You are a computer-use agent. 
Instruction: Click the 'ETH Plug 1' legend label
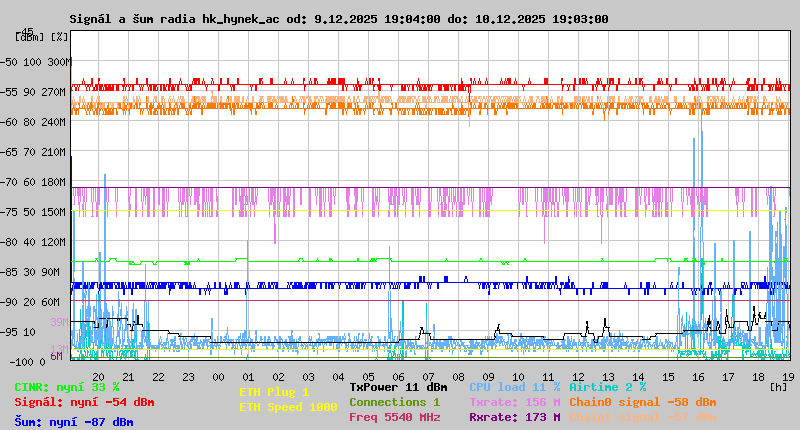point(274,392)
